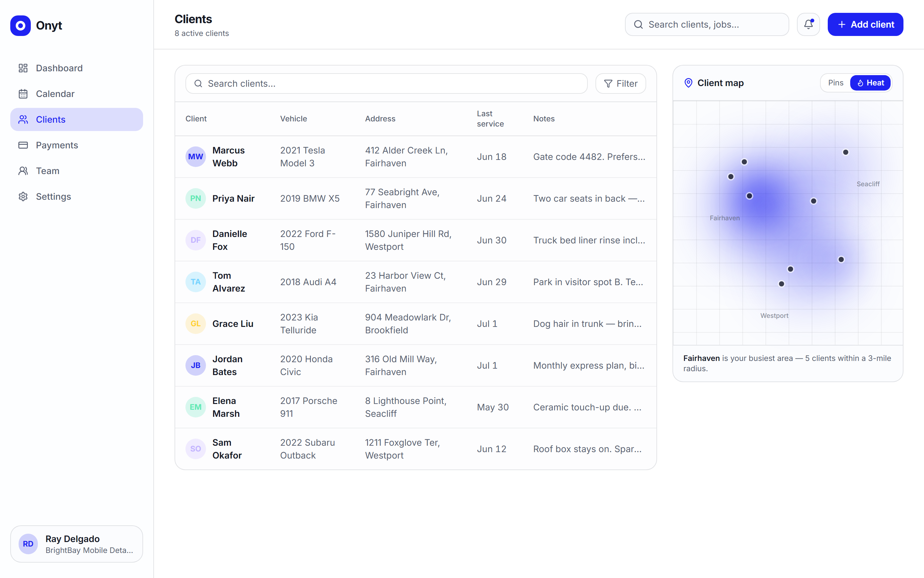
Task: Click the Payments card icon
Action: [23, 145]
